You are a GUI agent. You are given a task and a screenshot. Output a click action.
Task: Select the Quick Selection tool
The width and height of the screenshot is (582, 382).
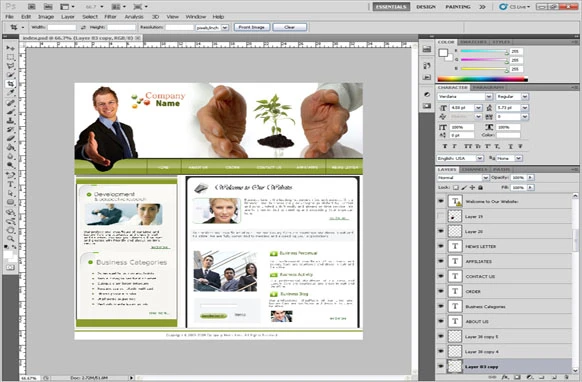pyautogui.click(x=10, y=75)
